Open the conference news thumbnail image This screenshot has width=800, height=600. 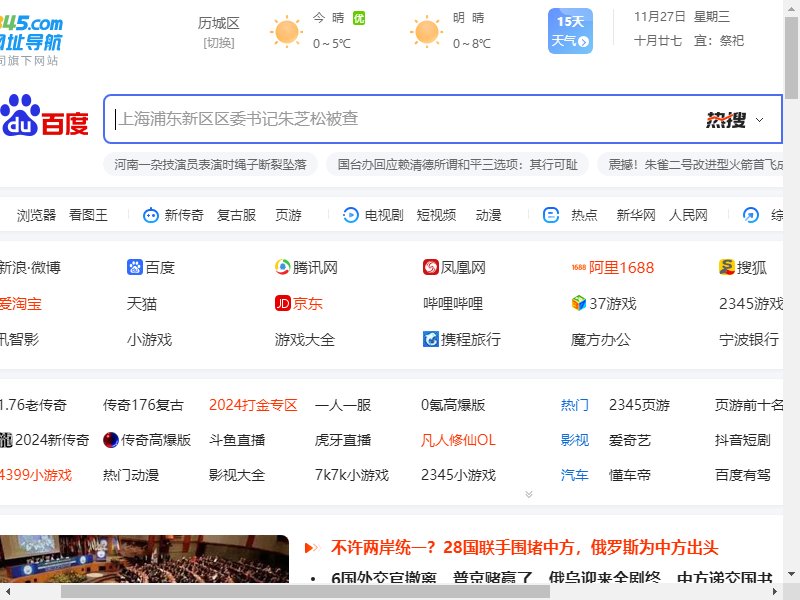(x=144, y=559)
